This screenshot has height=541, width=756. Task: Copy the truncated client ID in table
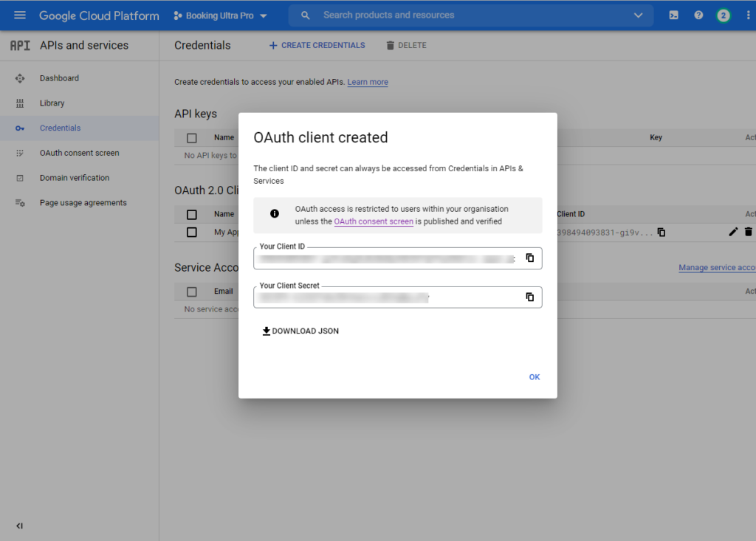[x=661, y=232]
